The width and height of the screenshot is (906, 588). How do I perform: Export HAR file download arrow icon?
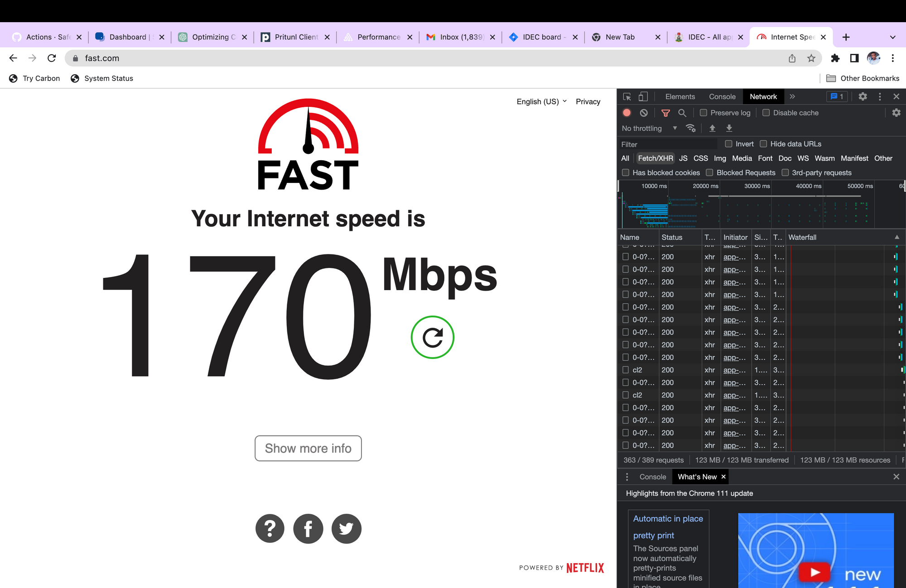(x=729, y=128)
